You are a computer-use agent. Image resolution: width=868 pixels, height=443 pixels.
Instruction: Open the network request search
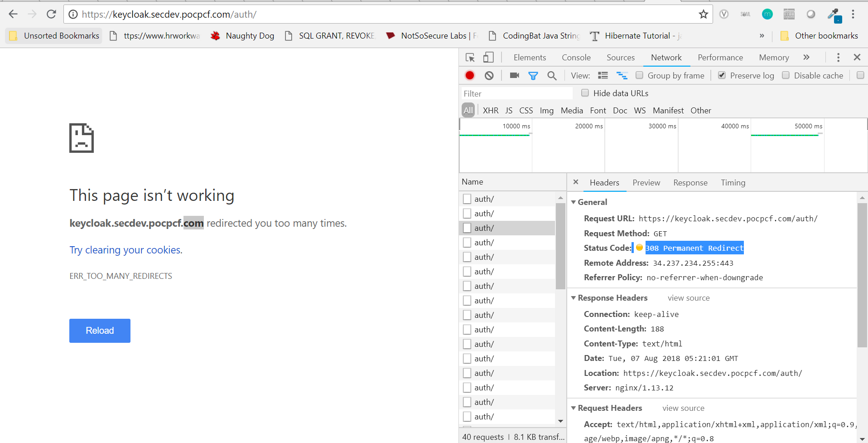click(x=552, y=75)
